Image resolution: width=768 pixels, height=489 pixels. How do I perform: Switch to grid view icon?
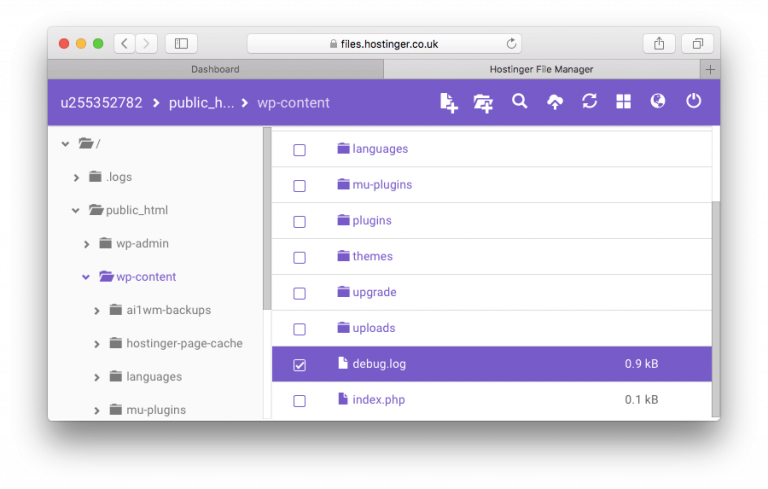pyautogui.click(x=623, y=101)
